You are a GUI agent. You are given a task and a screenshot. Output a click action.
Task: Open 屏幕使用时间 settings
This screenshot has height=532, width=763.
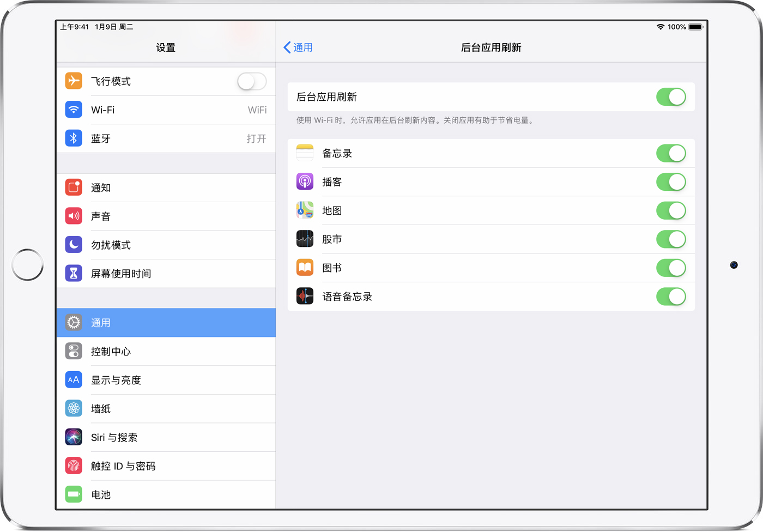pyautogui.click(x=166, y=274)
